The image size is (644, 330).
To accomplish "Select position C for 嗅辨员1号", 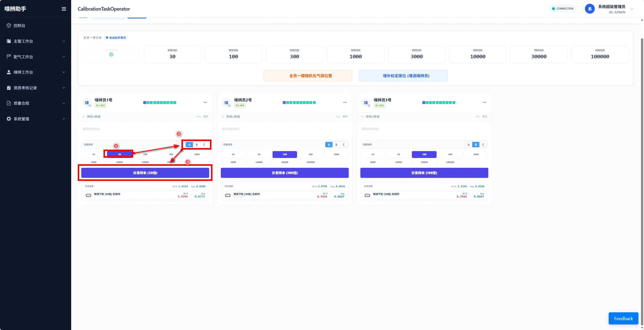I will (204, 145).
